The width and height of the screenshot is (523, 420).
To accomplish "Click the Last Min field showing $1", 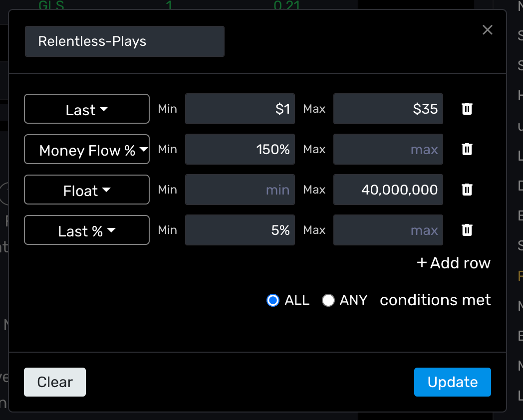I will pyautogui.click(x=240, y=109).
